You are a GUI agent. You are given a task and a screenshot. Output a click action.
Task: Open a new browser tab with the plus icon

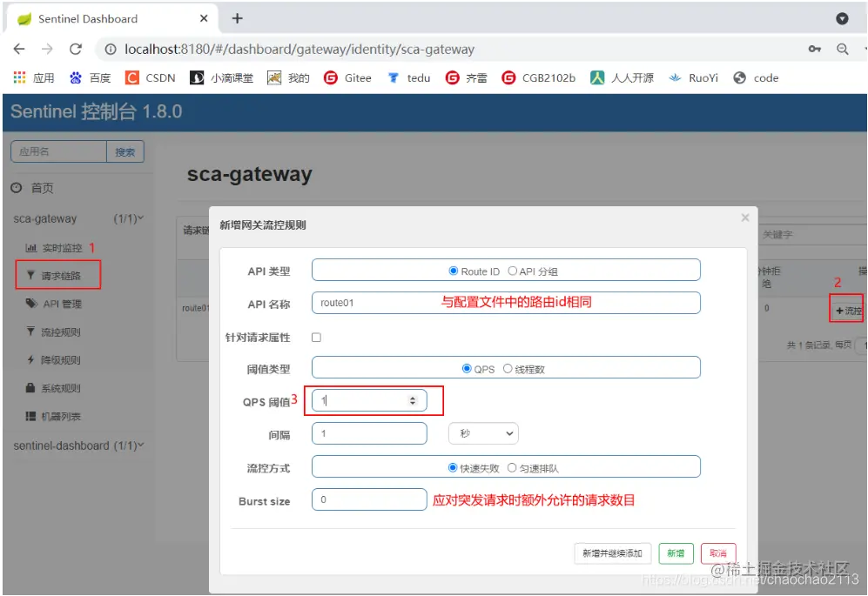tap(238, 19)
